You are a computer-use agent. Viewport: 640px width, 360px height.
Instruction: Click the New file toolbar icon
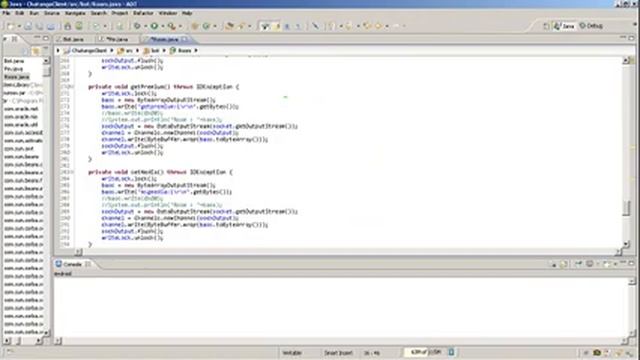pyautogui.click(x=10, y=26)
